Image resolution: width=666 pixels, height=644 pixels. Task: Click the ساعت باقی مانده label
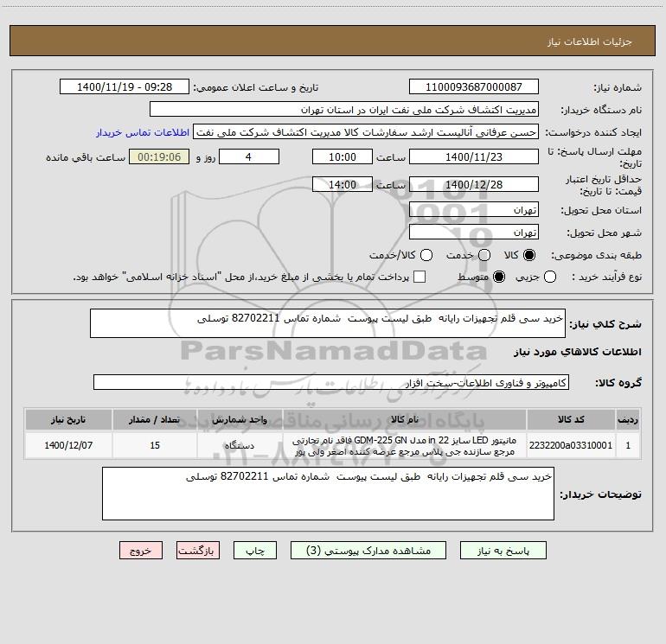click(86, 157)
